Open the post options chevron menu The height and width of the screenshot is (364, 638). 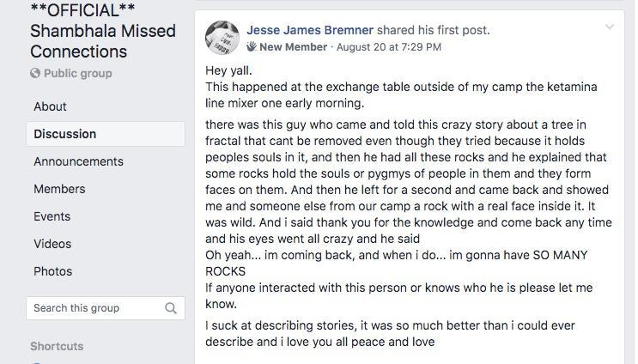tap(610, 27)
